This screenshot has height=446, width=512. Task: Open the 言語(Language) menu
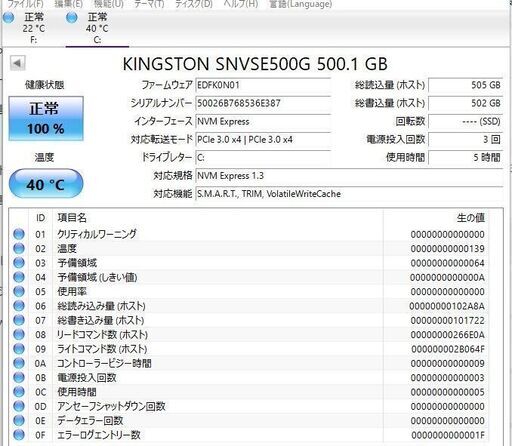pos(300,4)
